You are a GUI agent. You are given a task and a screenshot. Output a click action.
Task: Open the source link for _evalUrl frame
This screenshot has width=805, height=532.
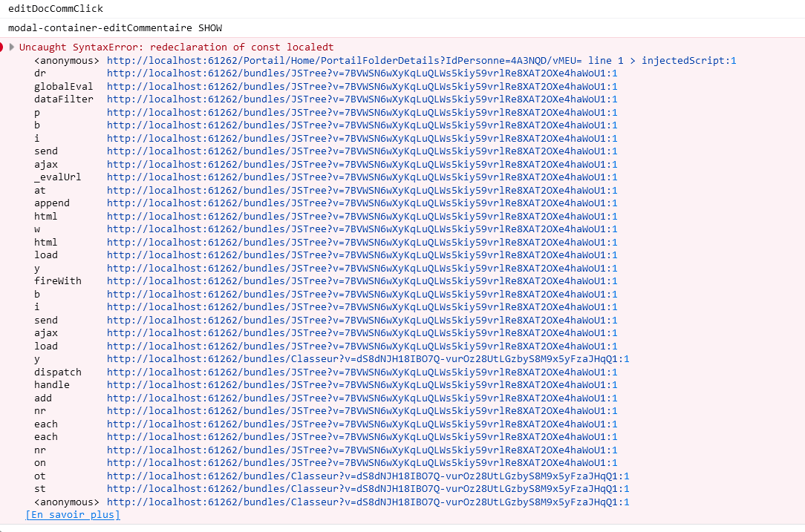pos(362,177)
